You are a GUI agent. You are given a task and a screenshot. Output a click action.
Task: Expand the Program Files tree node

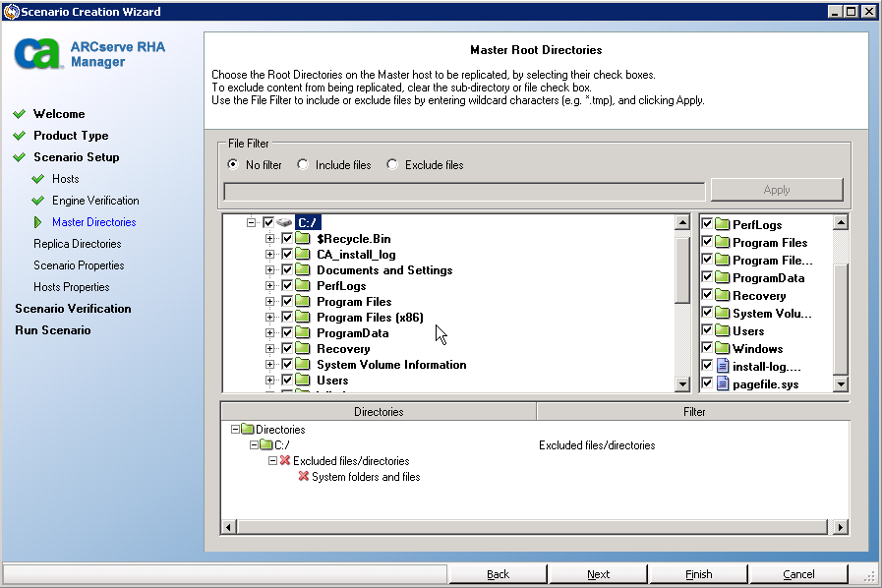pos(270,301)
